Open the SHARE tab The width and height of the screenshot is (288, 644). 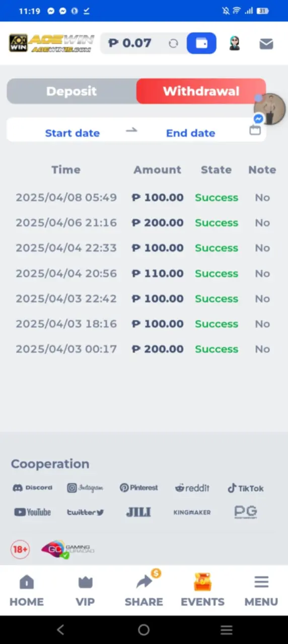[144, 591]
